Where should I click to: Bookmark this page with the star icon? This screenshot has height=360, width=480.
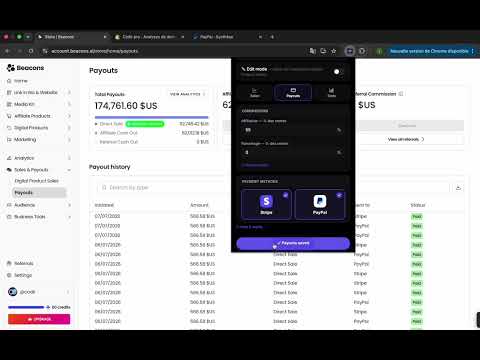333,51
